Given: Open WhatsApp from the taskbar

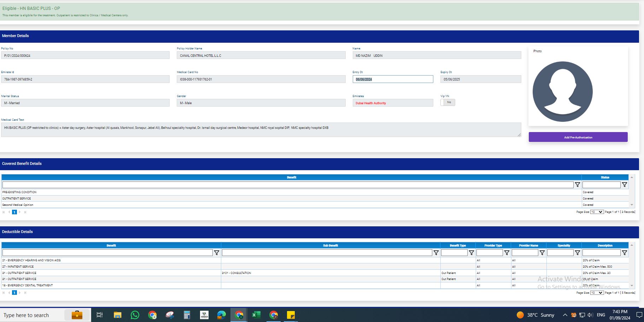Looking at the screenshot, I should point(135,315).
